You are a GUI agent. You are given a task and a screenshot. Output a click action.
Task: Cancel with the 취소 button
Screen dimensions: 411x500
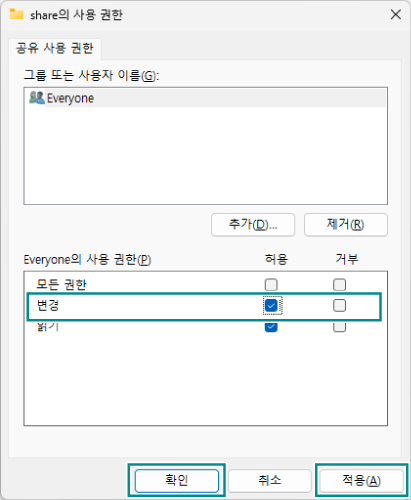pyautogui.click(x=270, y=480)
